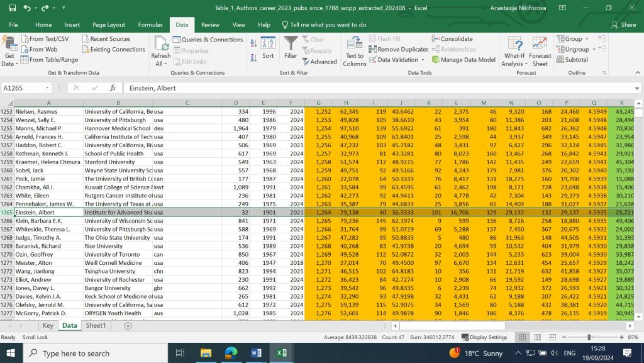
Task: Click the zoom slider handle
Action: tap(589, 337)
